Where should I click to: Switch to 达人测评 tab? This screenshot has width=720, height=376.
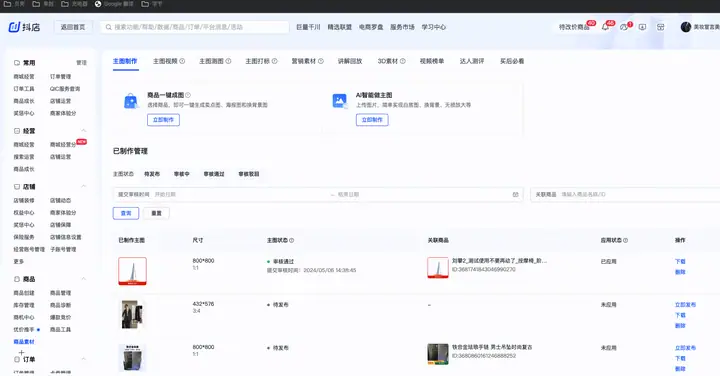pos(472,61)
